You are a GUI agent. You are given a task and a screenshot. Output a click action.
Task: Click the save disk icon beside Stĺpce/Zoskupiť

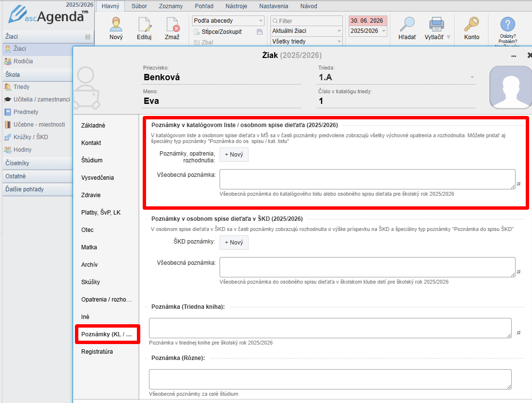[x=260, y=32]
